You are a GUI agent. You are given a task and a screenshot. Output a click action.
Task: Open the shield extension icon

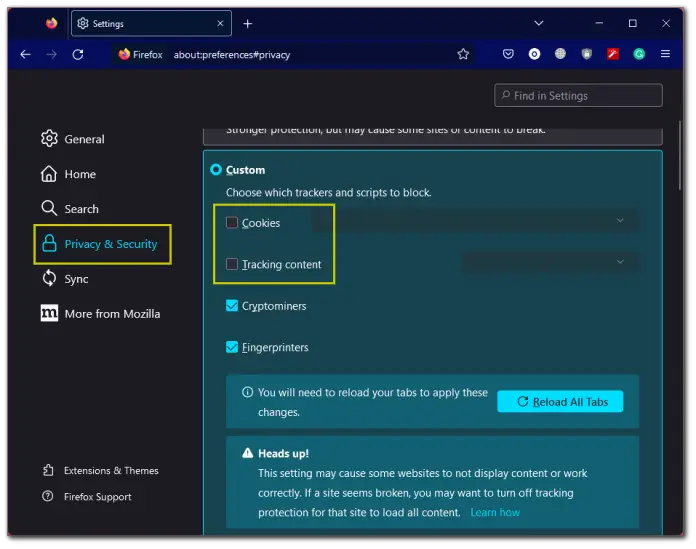(587, 54)
